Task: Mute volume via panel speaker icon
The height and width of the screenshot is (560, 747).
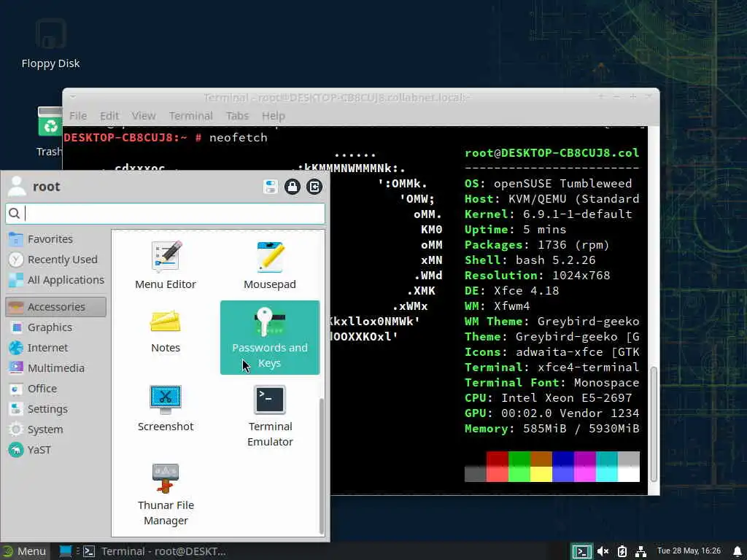Action: [x=603, y=551]
